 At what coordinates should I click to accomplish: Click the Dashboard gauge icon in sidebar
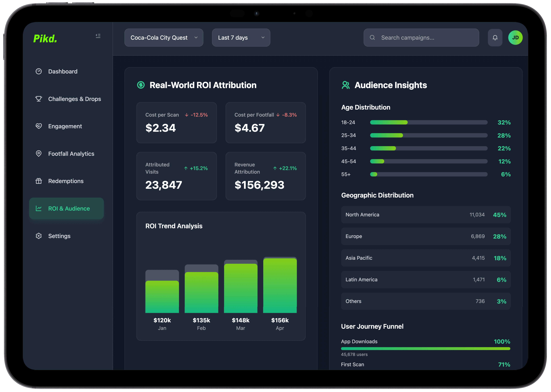[x=39, y=71]
